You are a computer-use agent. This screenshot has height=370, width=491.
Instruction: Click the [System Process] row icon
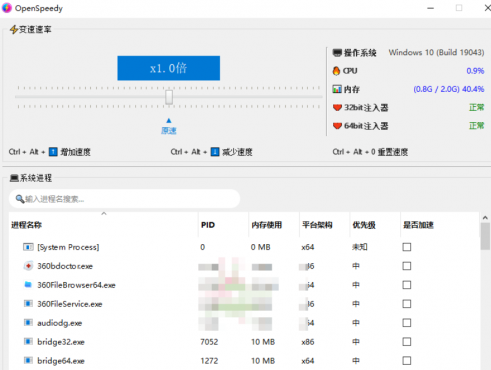[28, 247]
